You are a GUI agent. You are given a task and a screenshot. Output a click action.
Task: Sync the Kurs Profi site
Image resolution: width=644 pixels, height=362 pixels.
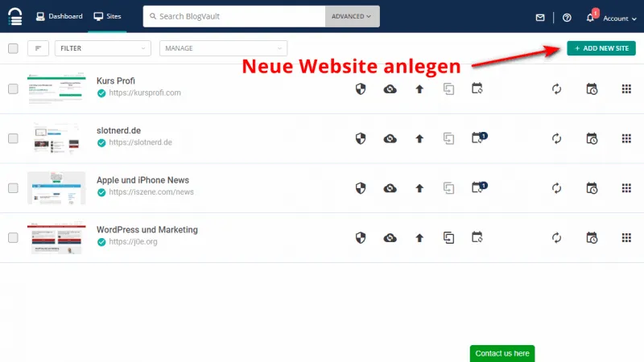click(x=556, y=89)
